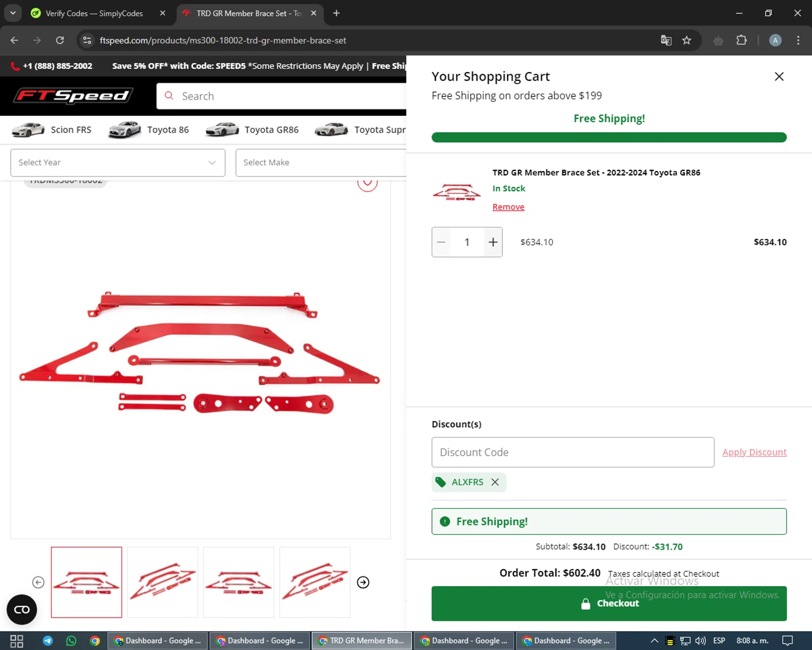Add product to wishlist heart icon
Image resolution: width=812 pixels, height=650 pixels.
[x=367, y=183]
